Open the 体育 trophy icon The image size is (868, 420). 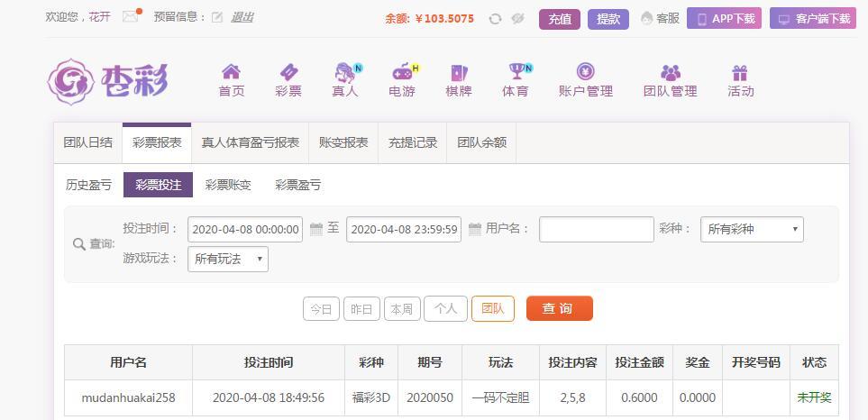(x=516, y=72)
